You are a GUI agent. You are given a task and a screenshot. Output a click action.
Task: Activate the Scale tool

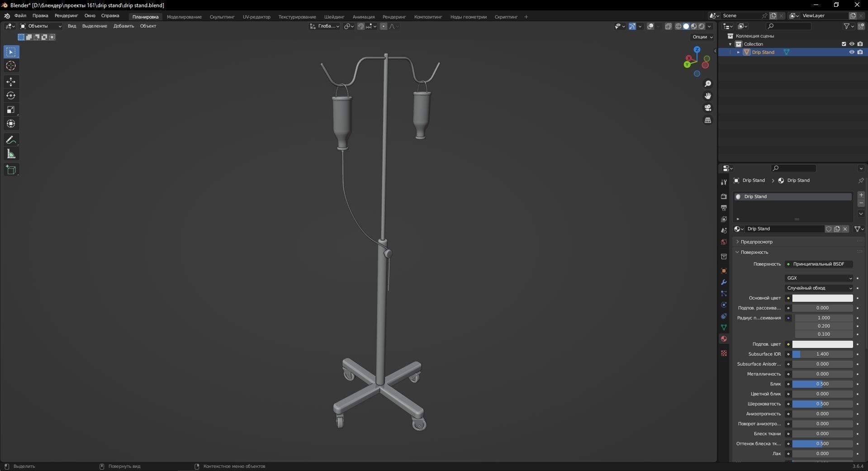(11, 110)
